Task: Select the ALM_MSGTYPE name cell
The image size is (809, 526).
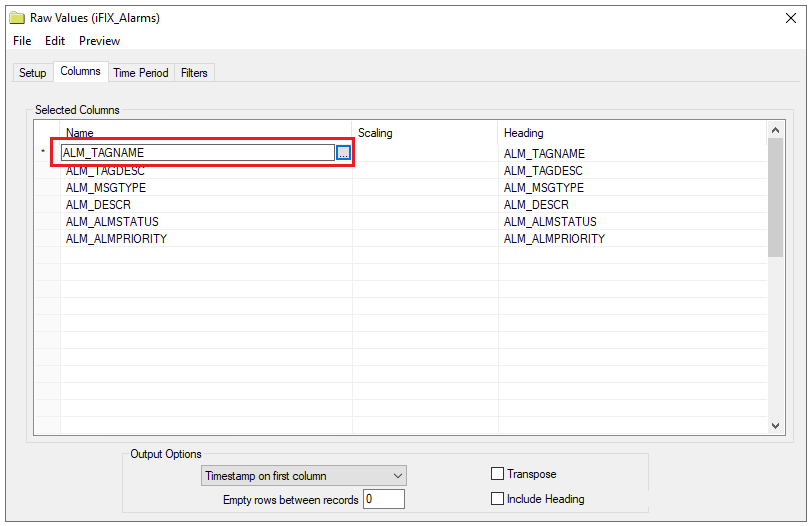Action: pos(206,187)
